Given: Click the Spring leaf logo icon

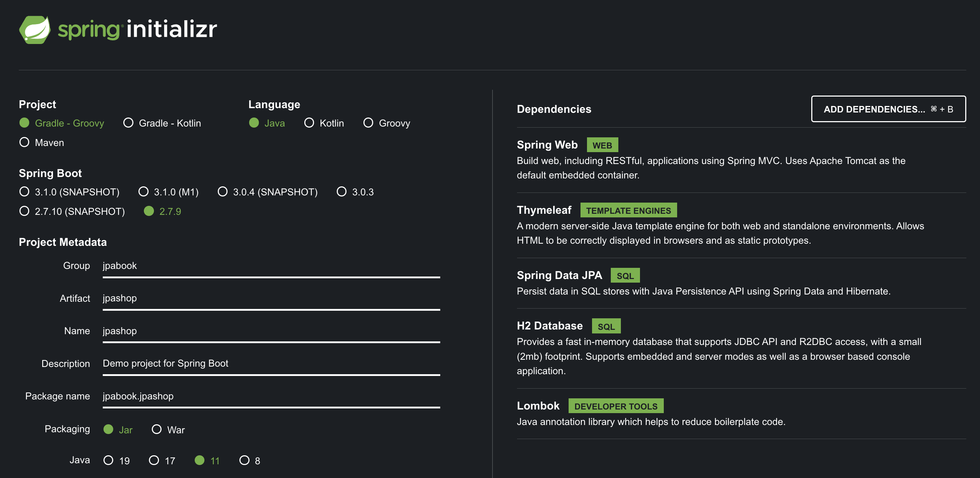Looking at the screenshot, I should 35,30.
